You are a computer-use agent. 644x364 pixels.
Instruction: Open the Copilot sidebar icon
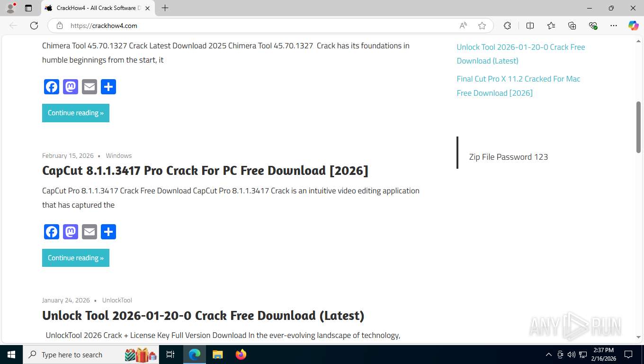tap(633, 26)
